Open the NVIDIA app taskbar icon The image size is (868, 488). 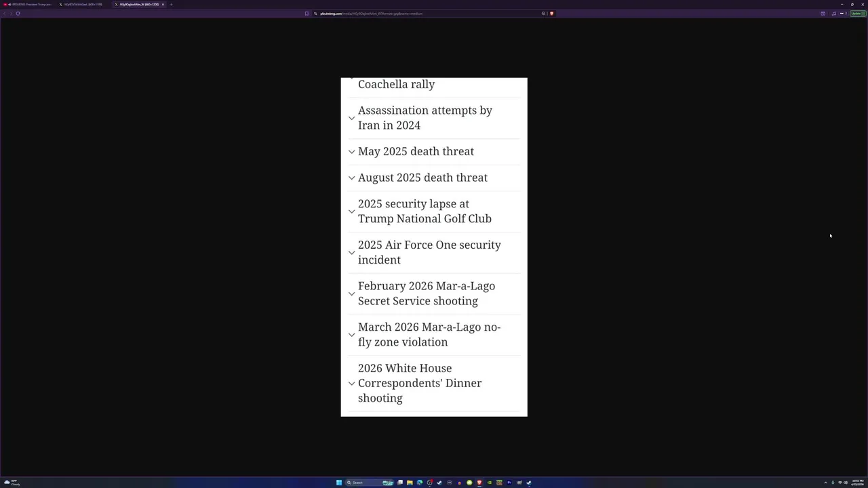tap(490, 483)
